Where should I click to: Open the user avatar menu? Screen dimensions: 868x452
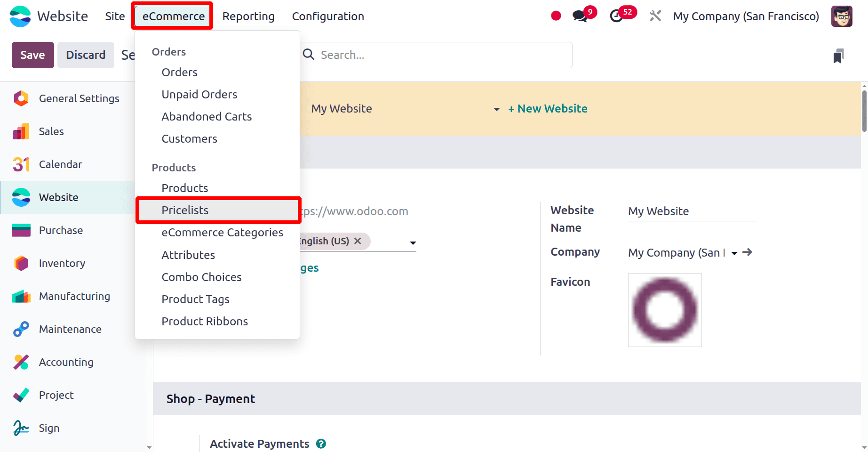coord(842,16)
